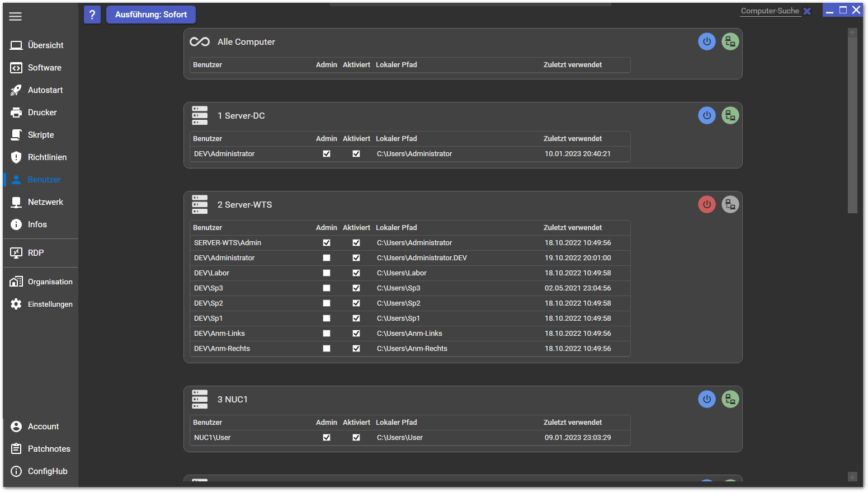This screenshot has height=492, width=868.
Task: Open the Account page
Action: click(40, 427)
